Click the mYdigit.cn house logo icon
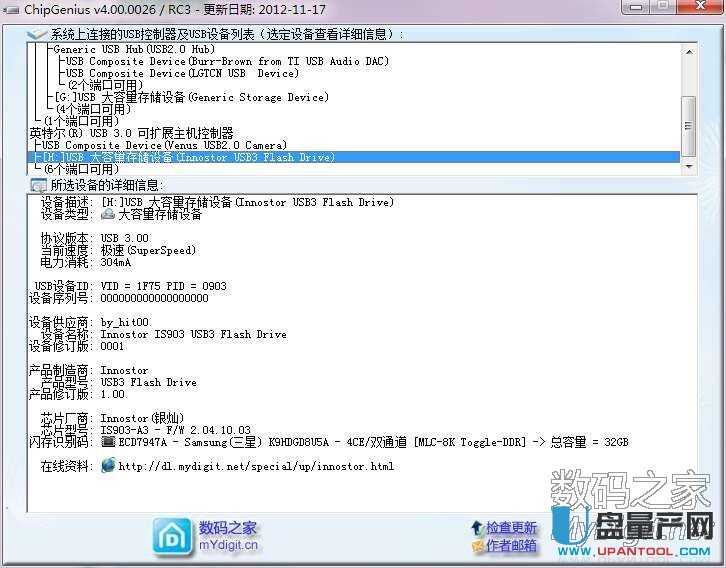The width and height of the screenshot is (726, 568). coord(172,536)
